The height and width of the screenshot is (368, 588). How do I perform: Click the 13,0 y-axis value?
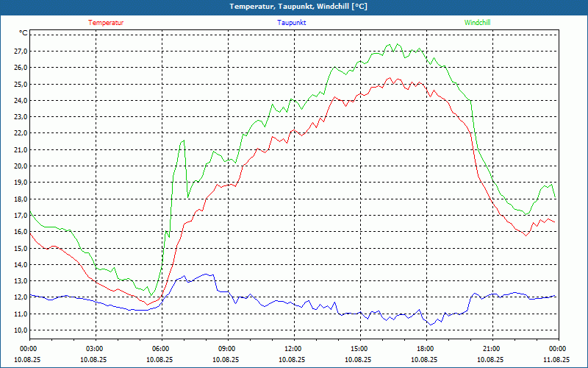21,281
